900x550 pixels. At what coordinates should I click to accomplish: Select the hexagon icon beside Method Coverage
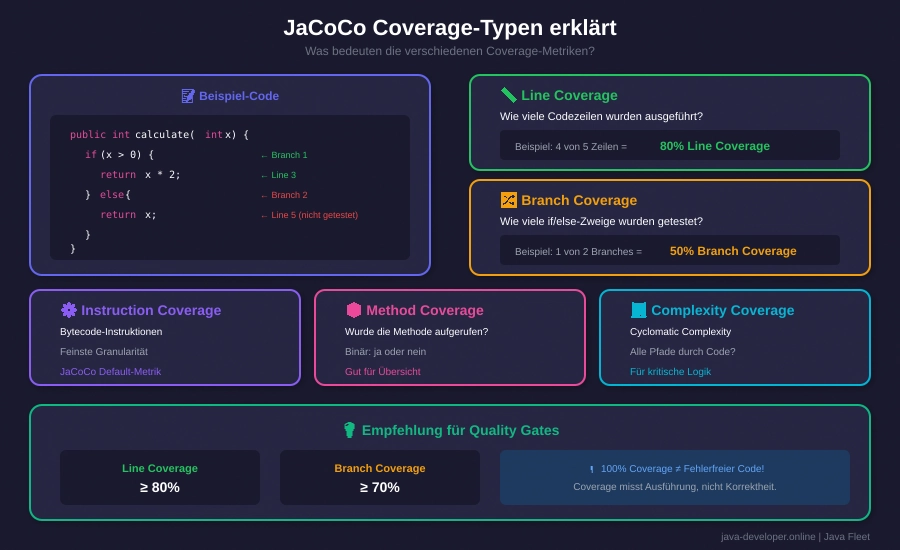click(x=354, y=310)
